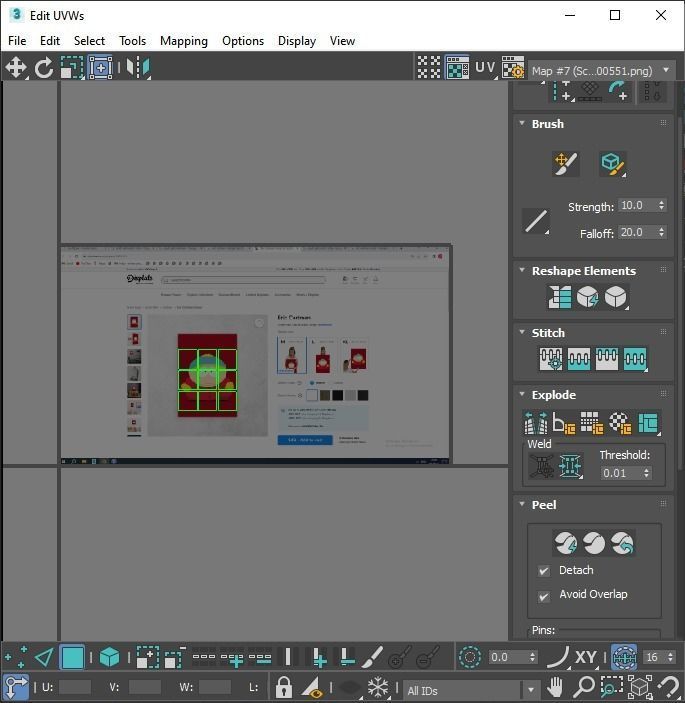Click the Break icon in Explode
Screen dimensions: 685x703
[x=536, y=423]
